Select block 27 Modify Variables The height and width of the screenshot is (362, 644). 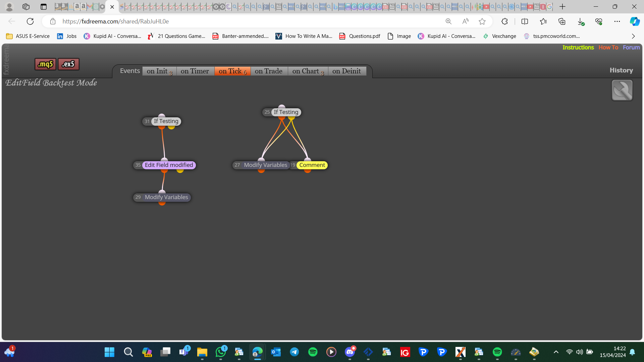[261, 165]
